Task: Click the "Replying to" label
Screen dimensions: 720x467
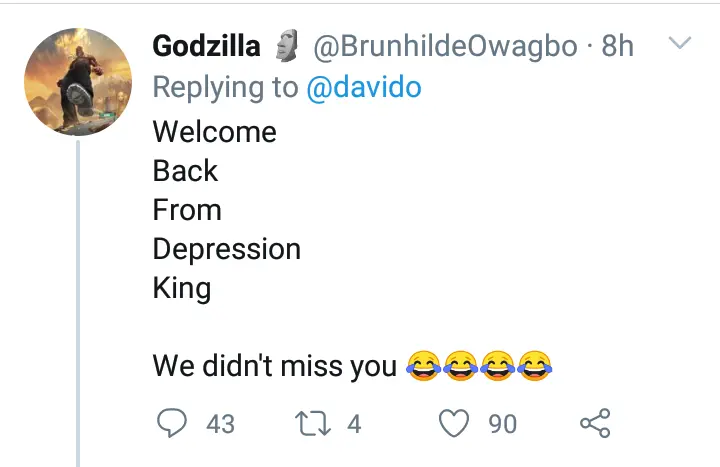Action: tap(224, 88)
